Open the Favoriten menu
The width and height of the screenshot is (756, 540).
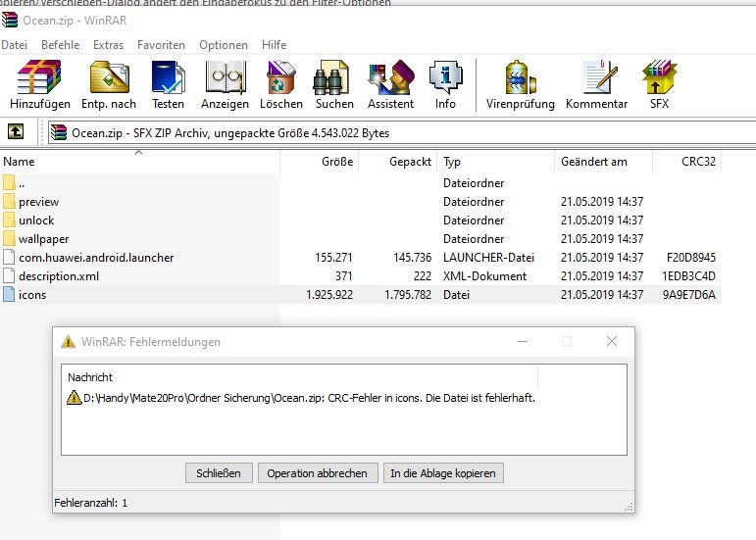161,45
